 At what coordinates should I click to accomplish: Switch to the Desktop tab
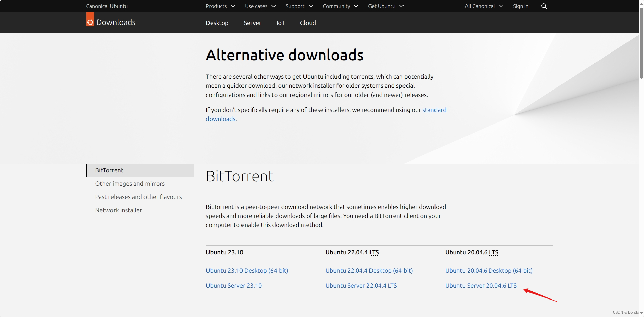pos(217,23)
